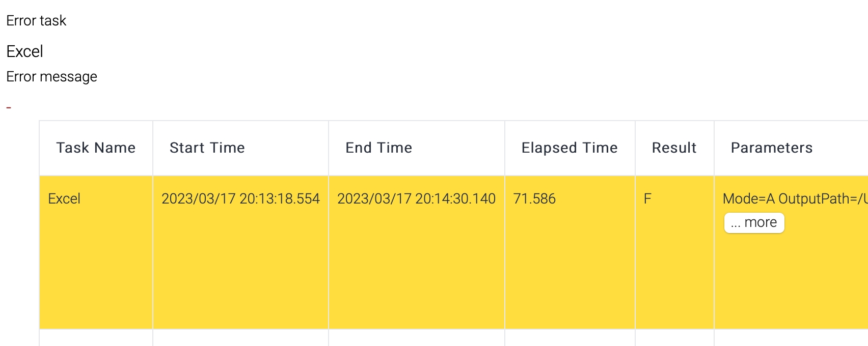Click the red dash error message value
This screenshot has height=346, width=868.
(9, 107)
